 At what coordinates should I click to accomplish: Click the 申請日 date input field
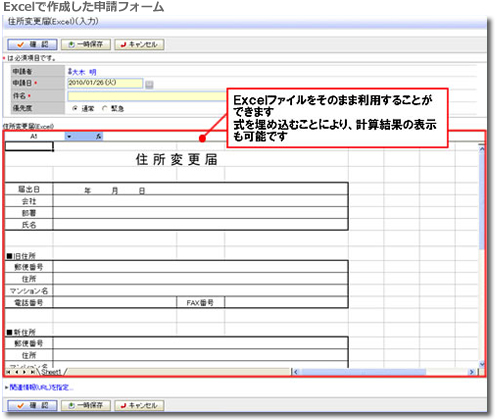pos(105,83)
